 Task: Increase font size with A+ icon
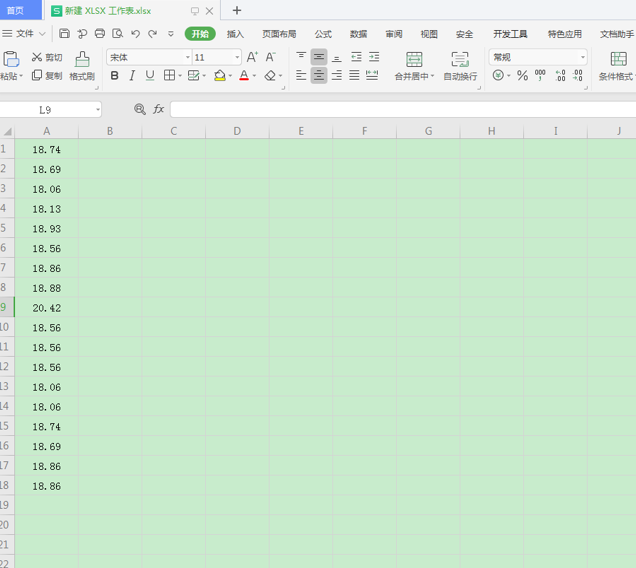[x=252, y=57]
